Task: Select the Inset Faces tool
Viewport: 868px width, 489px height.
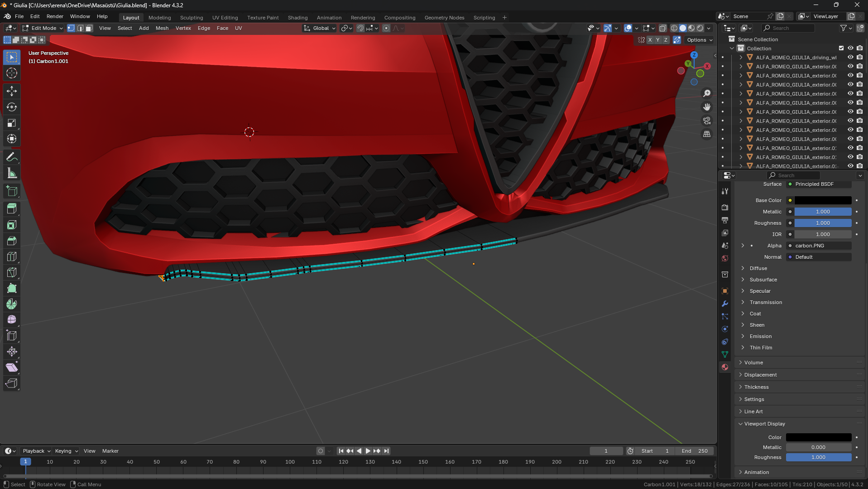Action: 12,225
